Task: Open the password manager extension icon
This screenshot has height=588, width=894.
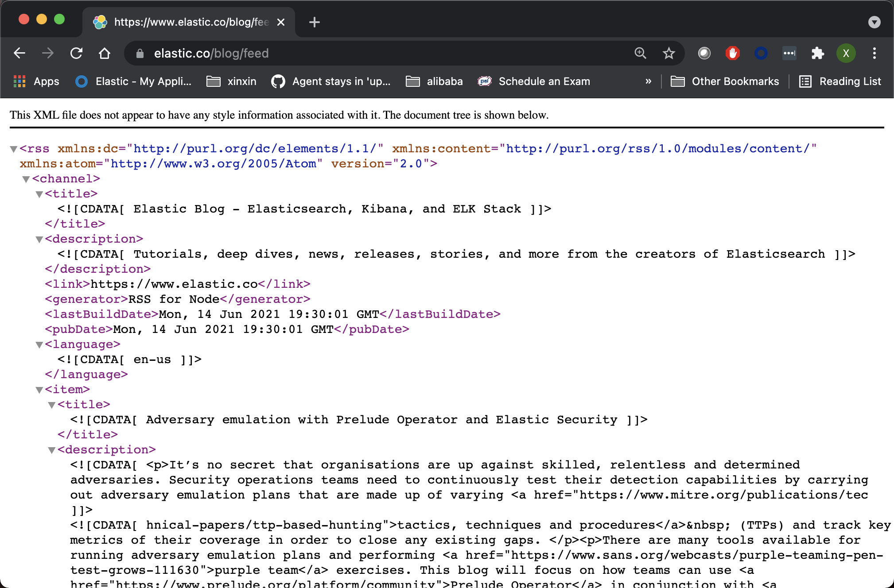Action: coord(761,53)
